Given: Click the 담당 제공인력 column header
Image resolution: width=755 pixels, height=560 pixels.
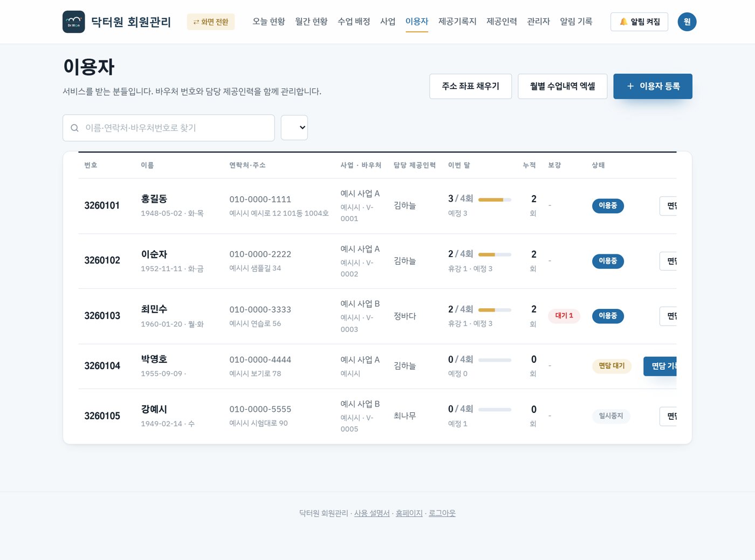Looking at the screenshot, I should [415, 165].
